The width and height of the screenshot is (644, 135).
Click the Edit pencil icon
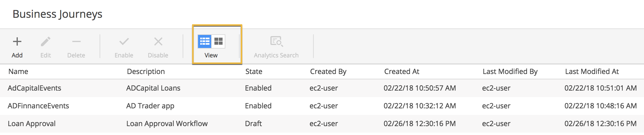tap(46, 41)
